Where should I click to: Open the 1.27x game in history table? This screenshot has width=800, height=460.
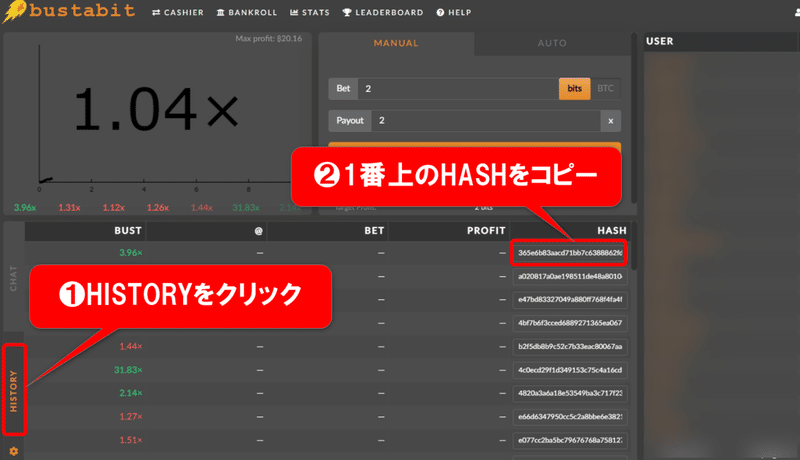pos(131,417)
